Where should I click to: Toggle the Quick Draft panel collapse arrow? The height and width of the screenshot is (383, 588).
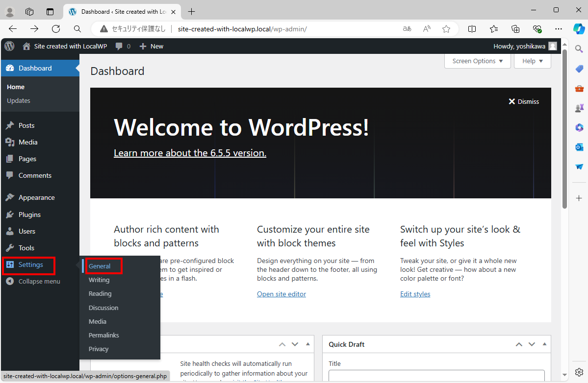[544, 344]
